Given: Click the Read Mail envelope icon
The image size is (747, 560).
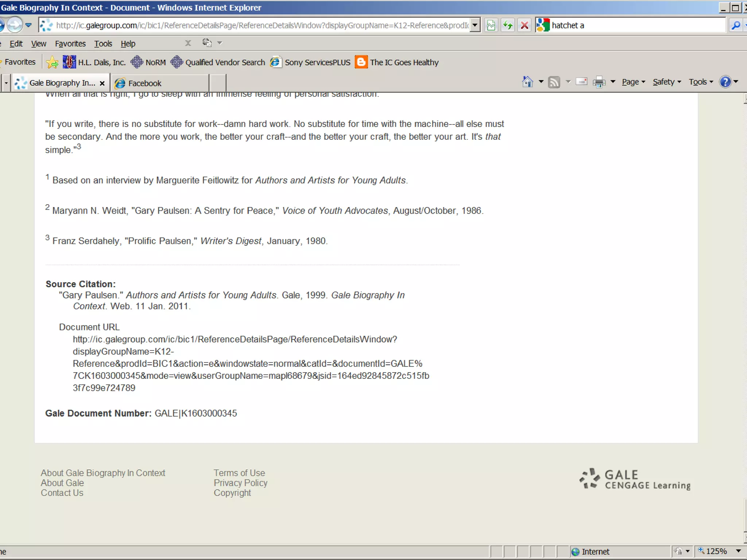Looking at the screenshot, I should pos(581,82).
